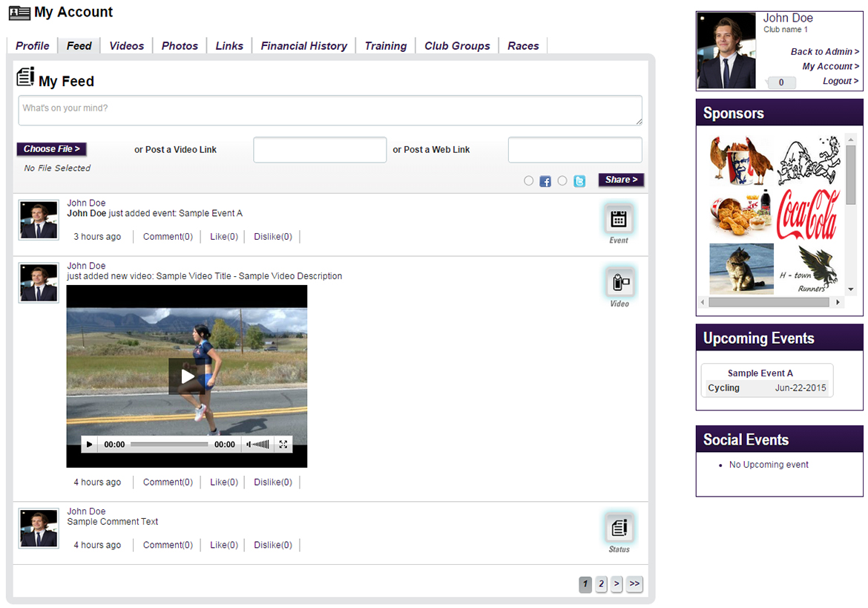Viewport: 868px width, 608px height.
Task: Select the Facebook radio button
Action: coord(528,181)
